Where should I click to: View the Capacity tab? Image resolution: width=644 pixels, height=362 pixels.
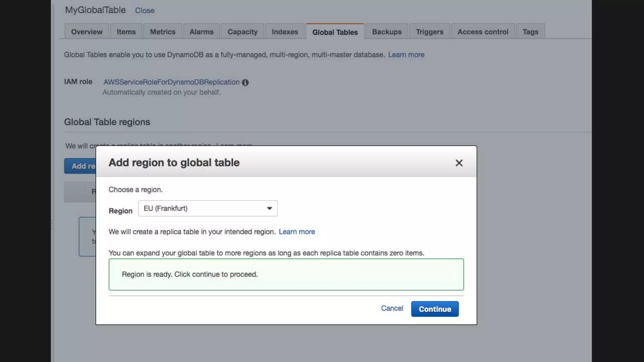click(242, 32)
